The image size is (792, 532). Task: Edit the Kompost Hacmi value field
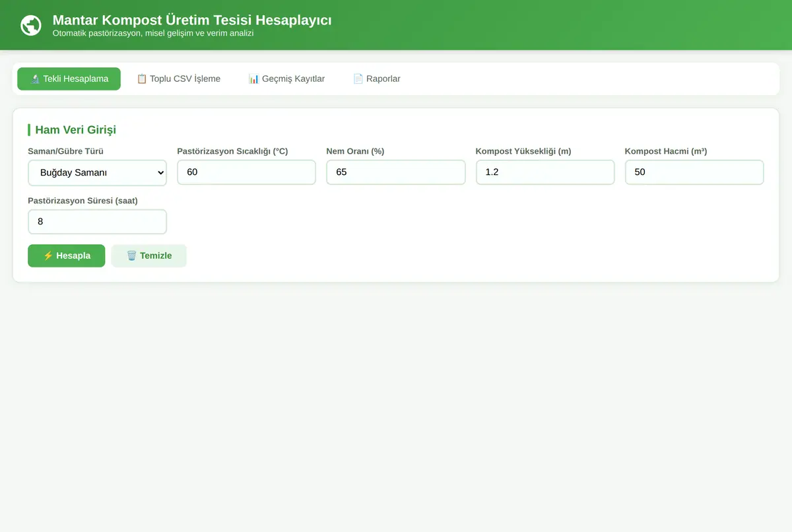[x=694, y=172]
